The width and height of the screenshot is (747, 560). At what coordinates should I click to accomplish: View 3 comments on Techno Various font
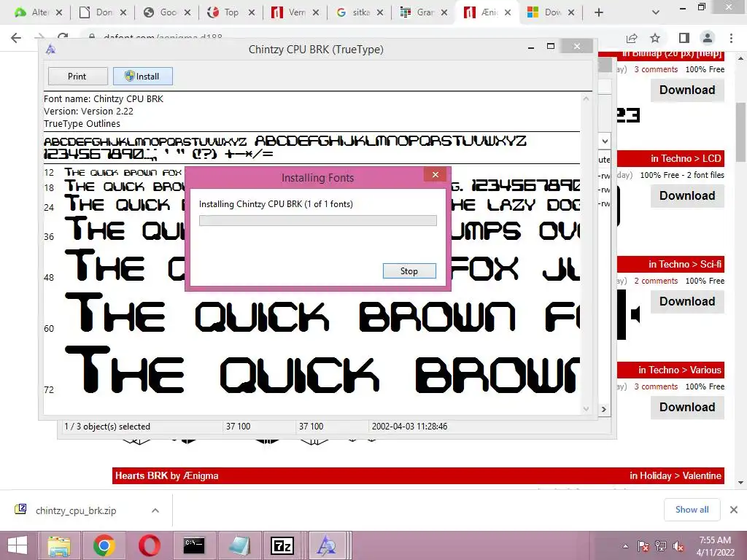656,386
